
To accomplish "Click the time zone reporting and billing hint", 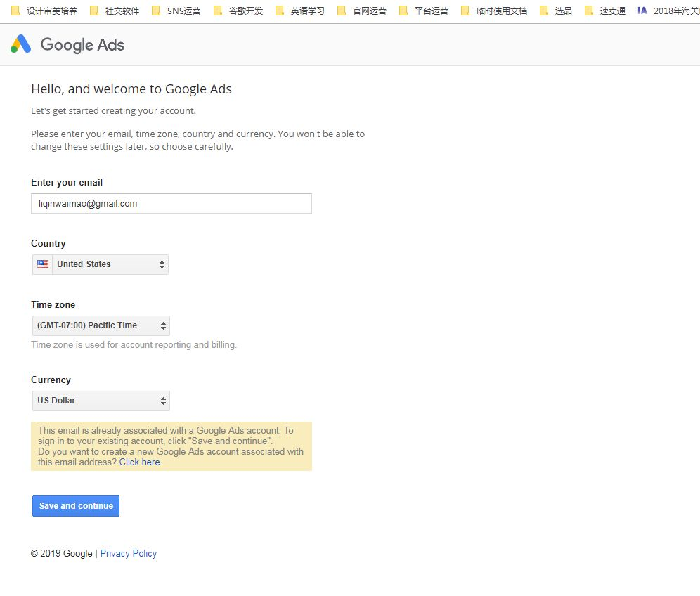I will point(134,344).
